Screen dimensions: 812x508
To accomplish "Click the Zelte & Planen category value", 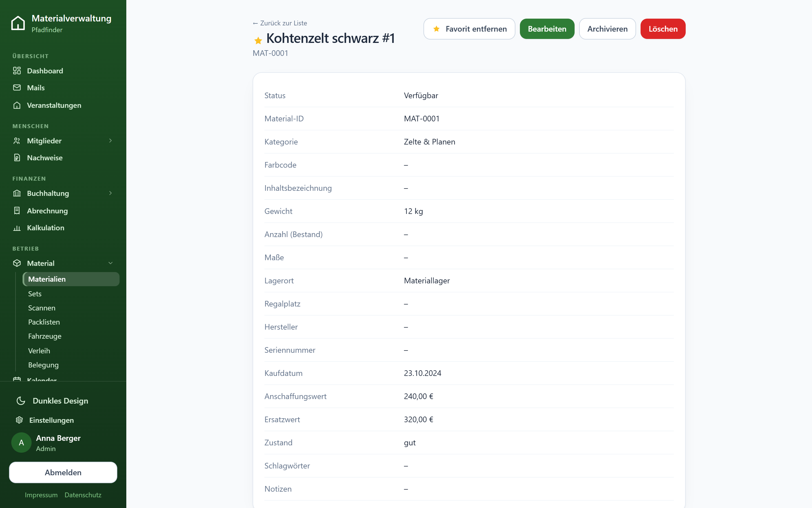I will [x=429, y=142].
